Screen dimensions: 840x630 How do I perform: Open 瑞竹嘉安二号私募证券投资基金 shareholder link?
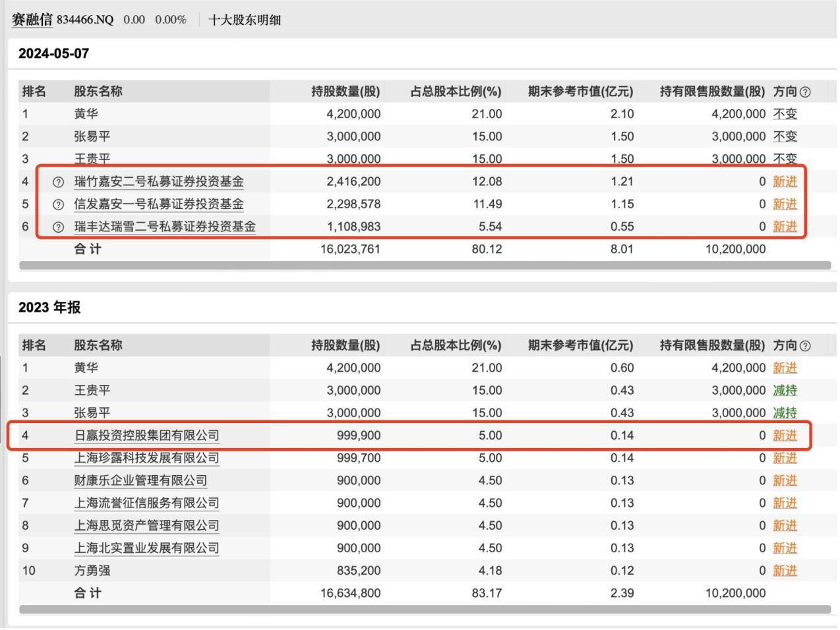(159, 181)
